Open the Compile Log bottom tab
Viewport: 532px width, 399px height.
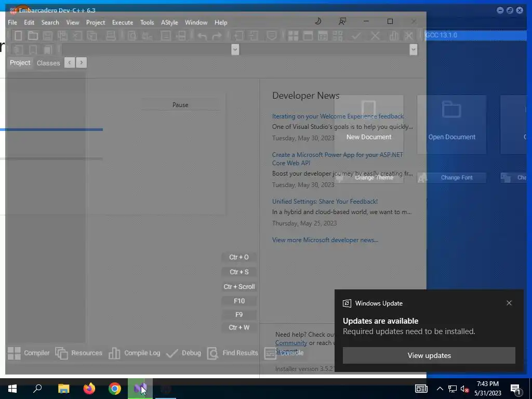pyautogui.click(x=135, y=353)
